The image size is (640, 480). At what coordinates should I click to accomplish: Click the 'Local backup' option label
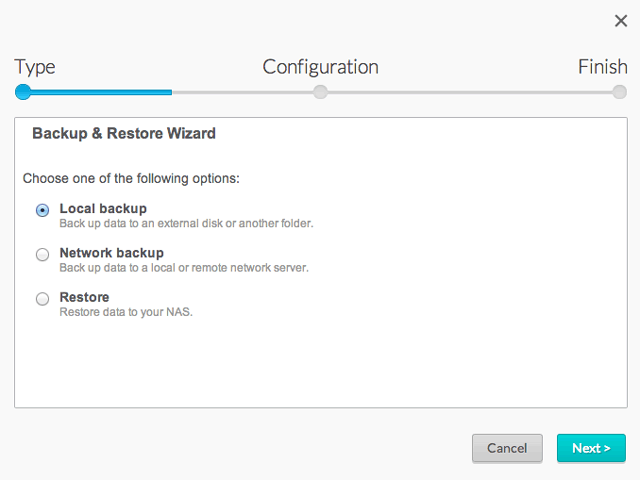103,208
